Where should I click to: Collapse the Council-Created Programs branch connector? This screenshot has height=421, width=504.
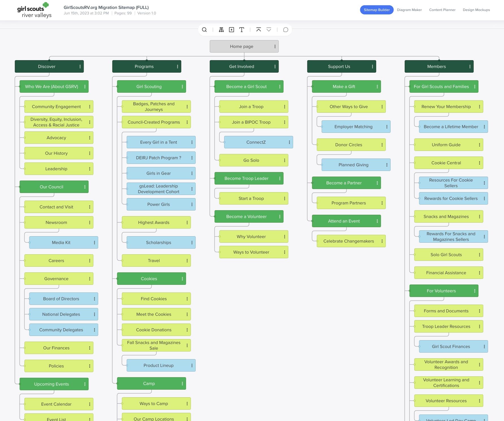(122, 122)
